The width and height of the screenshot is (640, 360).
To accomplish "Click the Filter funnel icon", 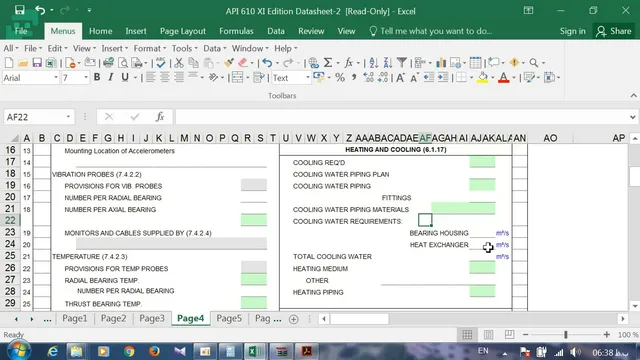I will point(402,62).
